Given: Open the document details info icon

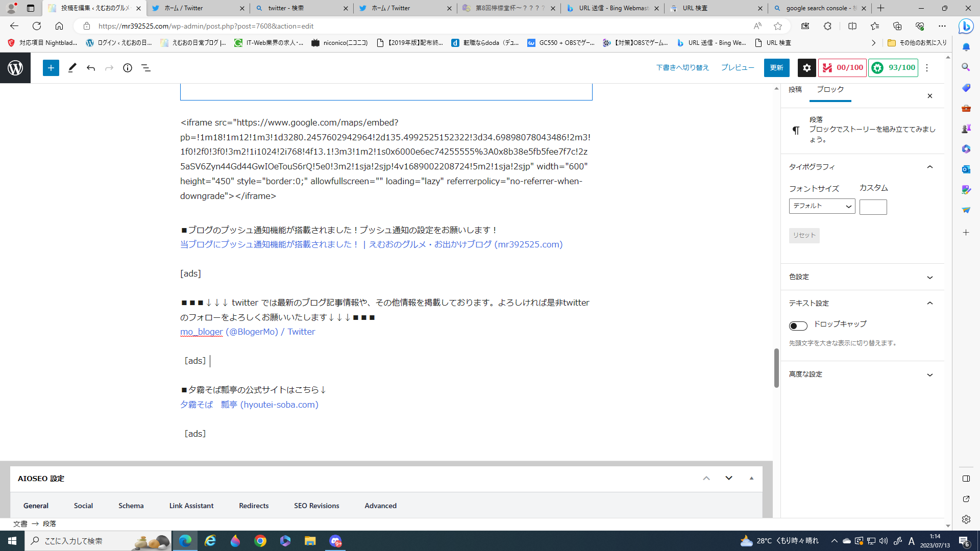Looking at the screenshot, I should (x=128, y=68).
